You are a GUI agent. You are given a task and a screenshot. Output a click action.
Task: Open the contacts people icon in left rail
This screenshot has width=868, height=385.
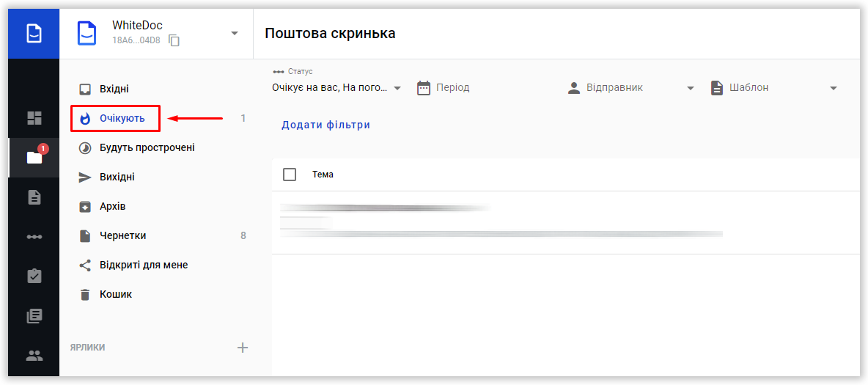34,356
